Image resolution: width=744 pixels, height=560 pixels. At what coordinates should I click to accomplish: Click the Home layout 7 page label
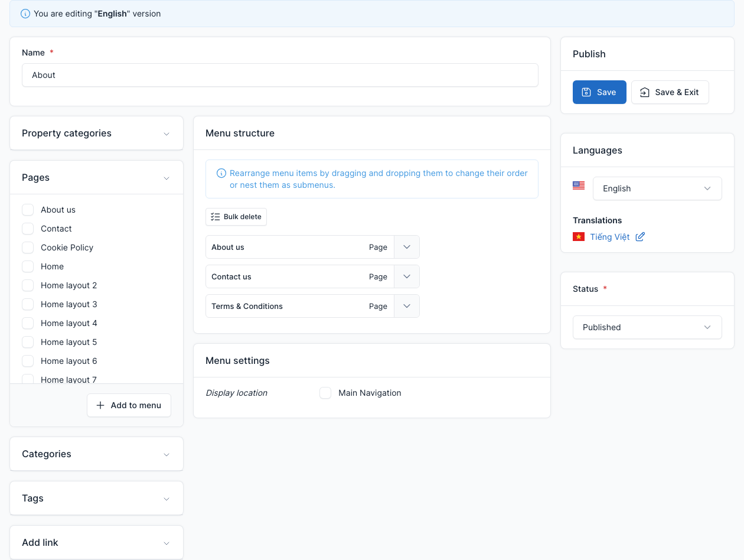[x=68, y=380]
